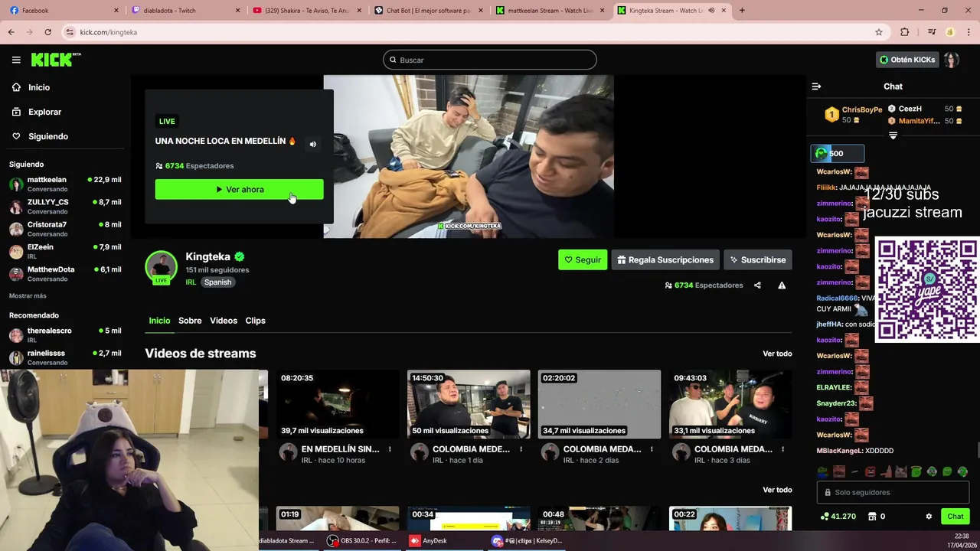980x551 pixels.
Task: Open the shop icon showing 0
Action: [877, 517]
